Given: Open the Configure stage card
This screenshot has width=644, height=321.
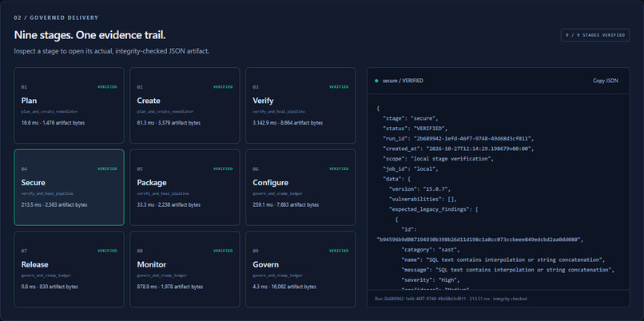Looking at the screenshot, I should [x=300, y=188].
